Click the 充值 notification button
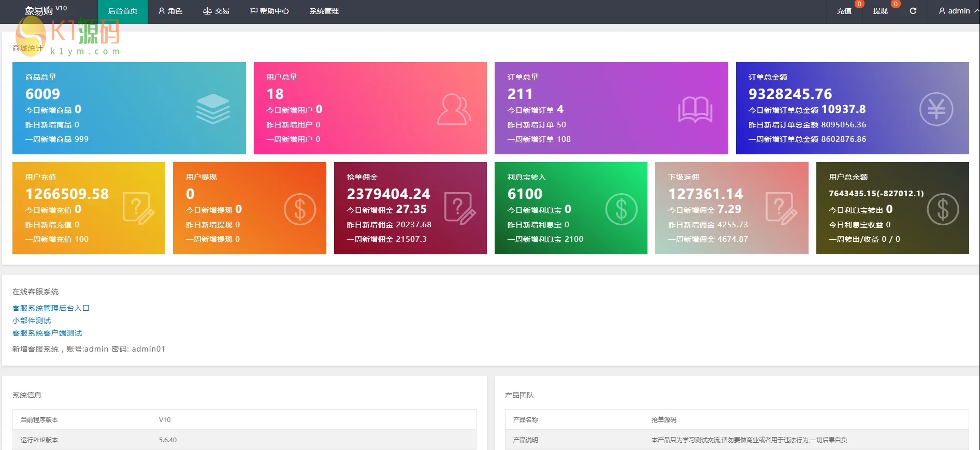The image size is (980, 450). (x=844, y=11)
